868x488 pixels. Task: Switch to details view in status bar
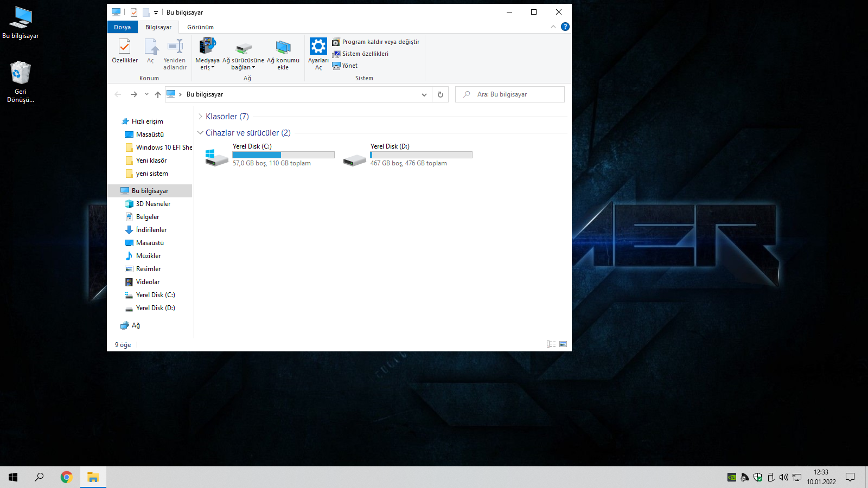[x=551, y=344]
